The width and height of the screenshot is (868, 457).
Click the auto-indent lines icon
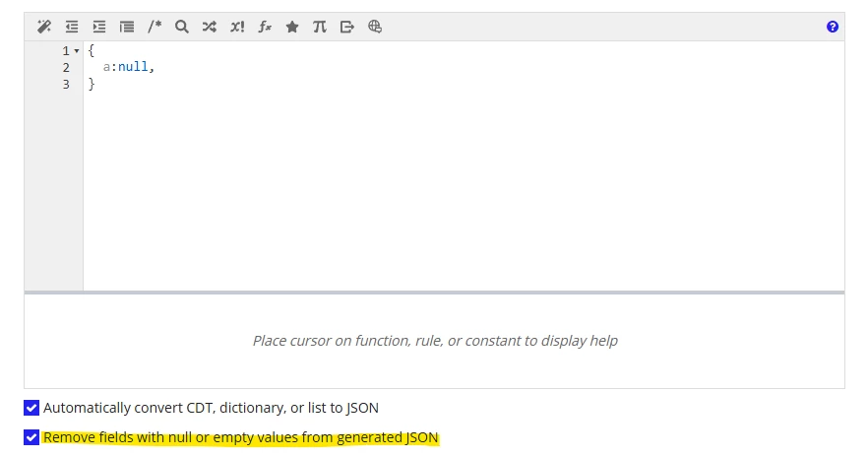pyautogui.click(x=127, y=27)
